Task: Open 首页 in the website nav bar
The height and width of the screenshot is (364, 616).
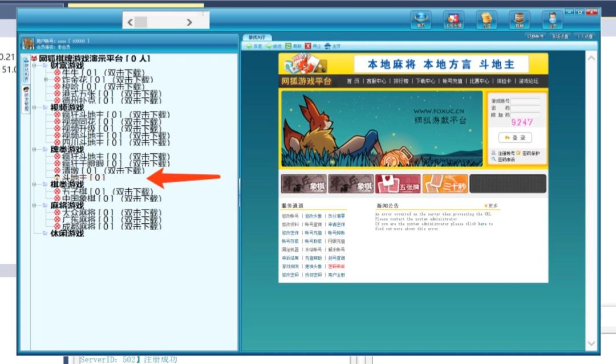Action: click(353, 81)
